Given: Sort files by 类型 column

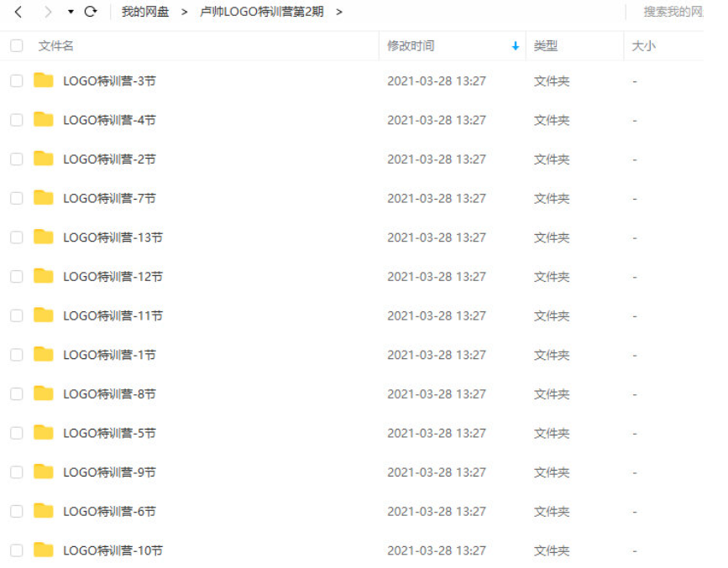Looking at the screenshot, I should click(x=545, y=46).
